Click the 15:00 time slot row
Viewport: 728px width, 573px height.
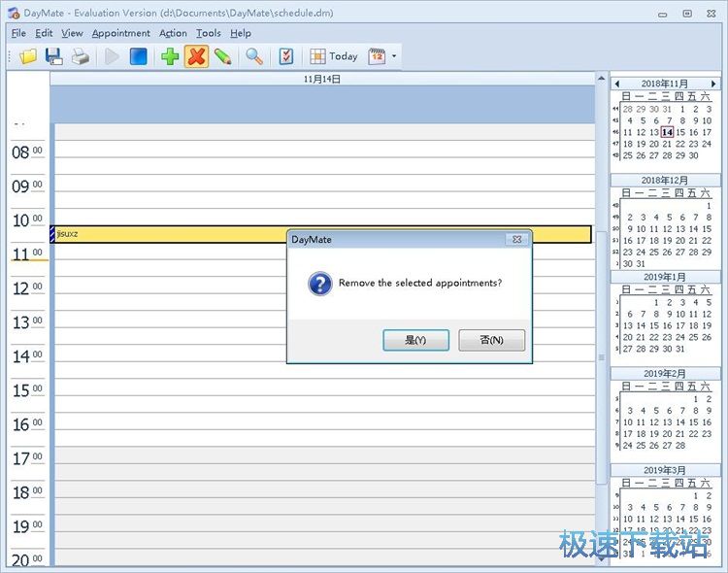[x=324, y=388]
